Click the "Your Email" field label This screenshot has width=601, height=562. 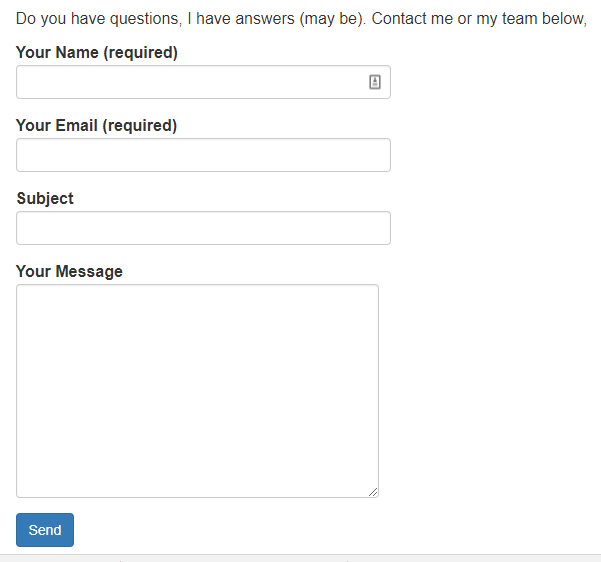click(57, 126)
